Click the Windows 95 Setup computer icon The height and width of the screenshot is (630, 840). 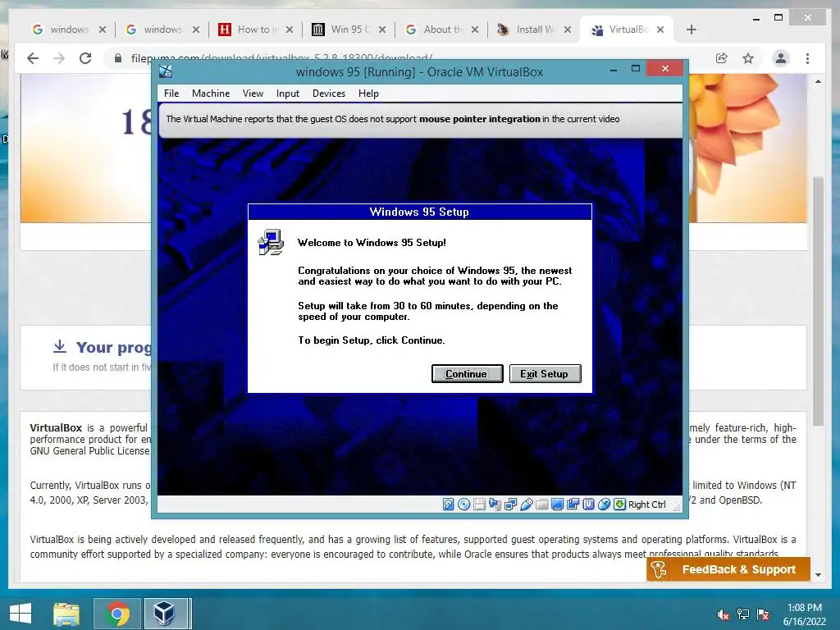pos(271,242)
